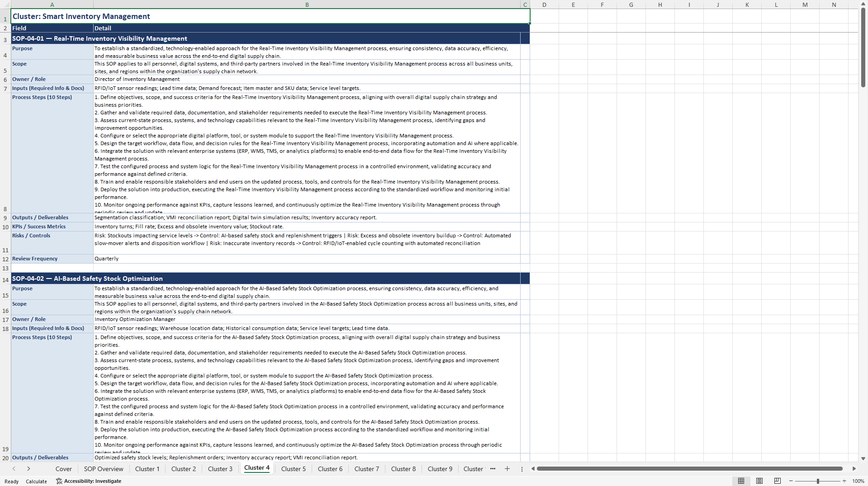This screenshot has height=486, width=868.
Task: Select the Normal view icon
Action: point(741,481)
